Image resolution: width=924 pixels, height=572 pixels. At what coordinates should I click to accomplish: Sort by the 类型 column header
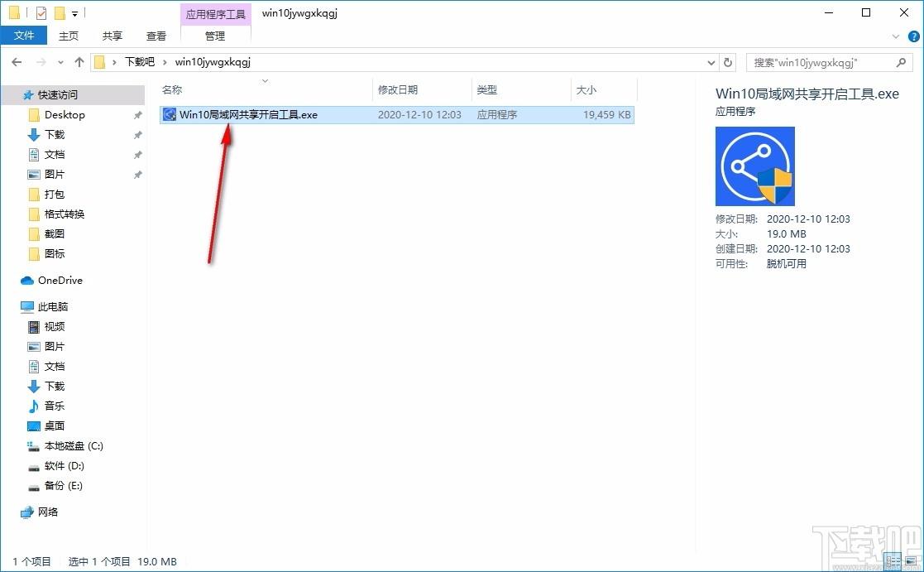(486, 89)
